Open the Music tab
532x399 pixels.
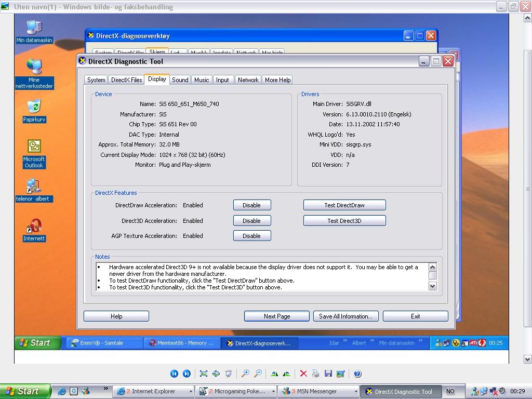coord(202,79)
